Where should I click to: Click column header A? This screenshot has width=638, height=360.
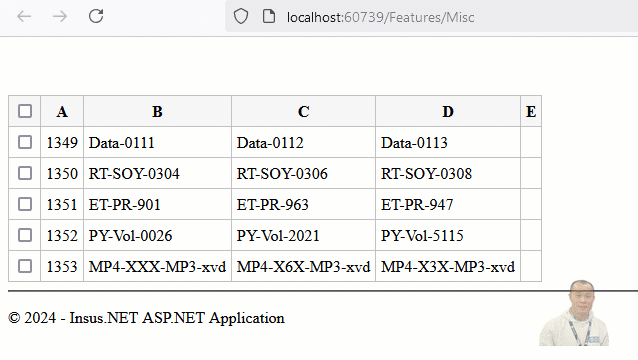pyautogui.click(x=62, y=111)
